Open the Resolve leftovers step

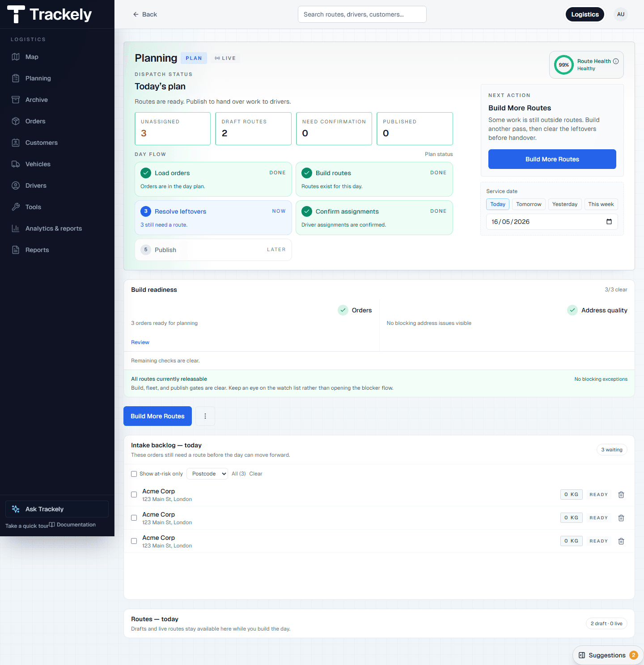click(x=213, y=218)
